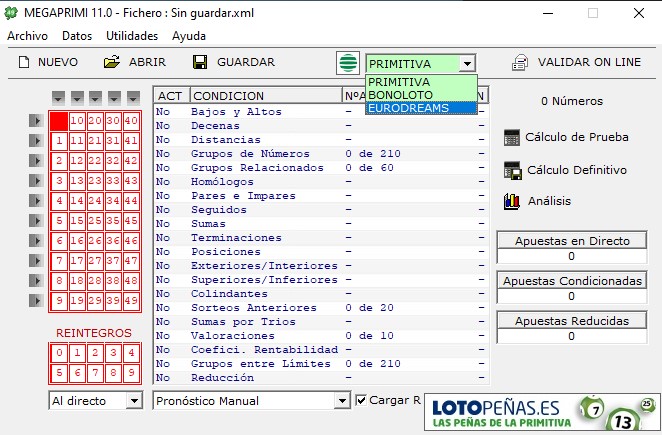The width and height of the screenshot is (662, 435).
Task: Toggle number 35 in the grid
Action: [x=113, y=221]
